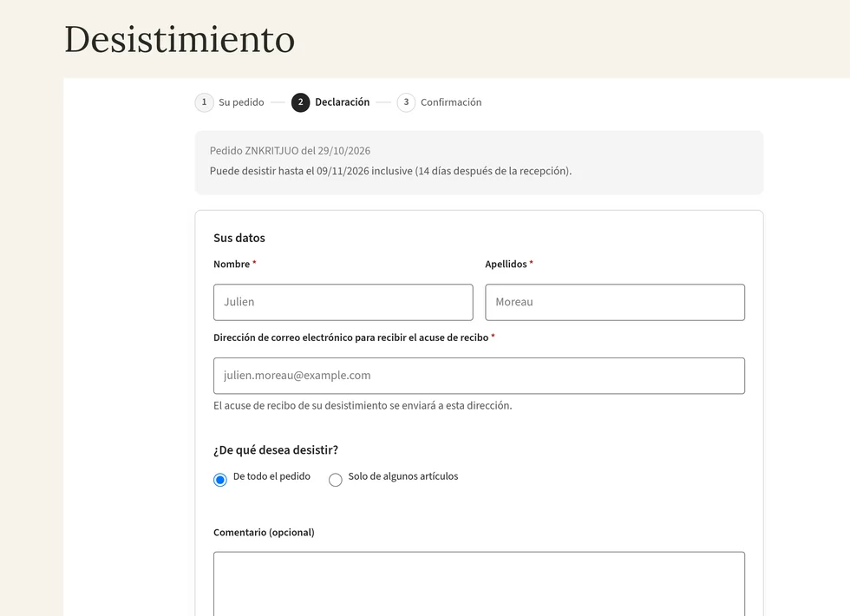Screen dimensions: 850x616
Task: Click the Pedido ZNKRITJUO order text
Action: click(x=290, y=151)
